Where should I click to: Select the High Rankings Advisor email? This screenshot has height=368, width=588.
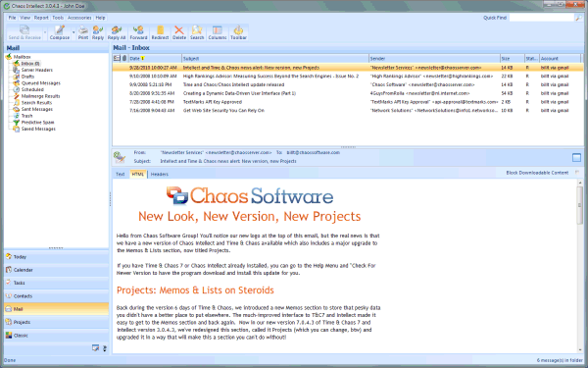tap(348, 77)
